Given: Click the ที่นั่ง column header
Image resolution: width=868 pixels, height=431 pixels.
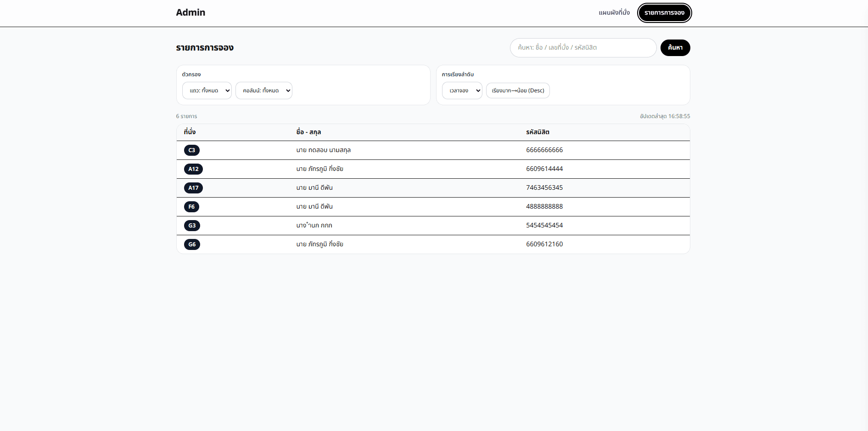Looking at the screenshot, I should pos(190,132).
